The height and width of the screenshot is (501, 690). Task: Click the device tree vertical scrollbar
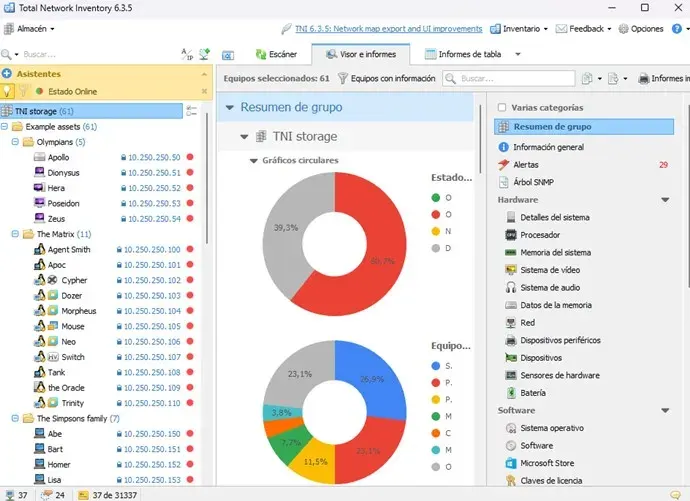point(206,176)
